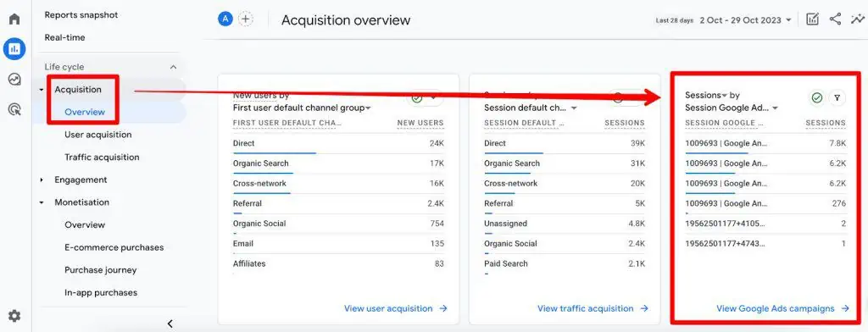Open Reports snapshot
Viewport: 868px width, 332px height.
tap(81, 15)
